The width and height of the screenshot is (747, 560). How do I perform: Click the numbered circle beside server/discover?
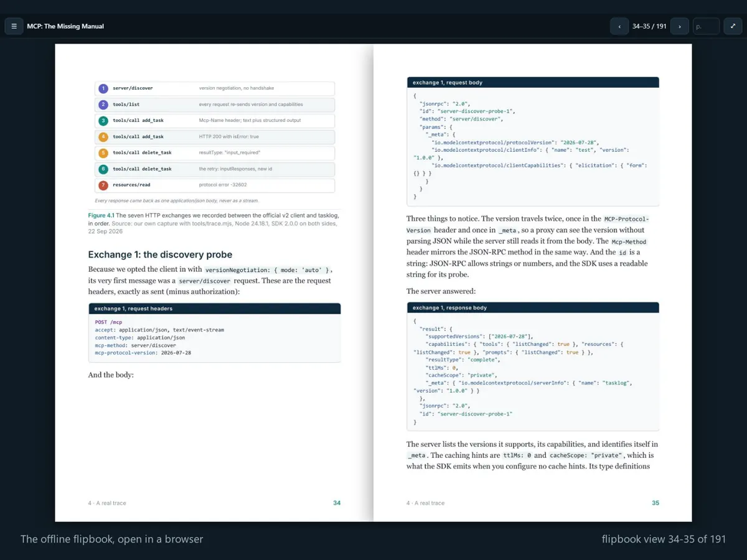pyautogui.click(x=103, y=88)
